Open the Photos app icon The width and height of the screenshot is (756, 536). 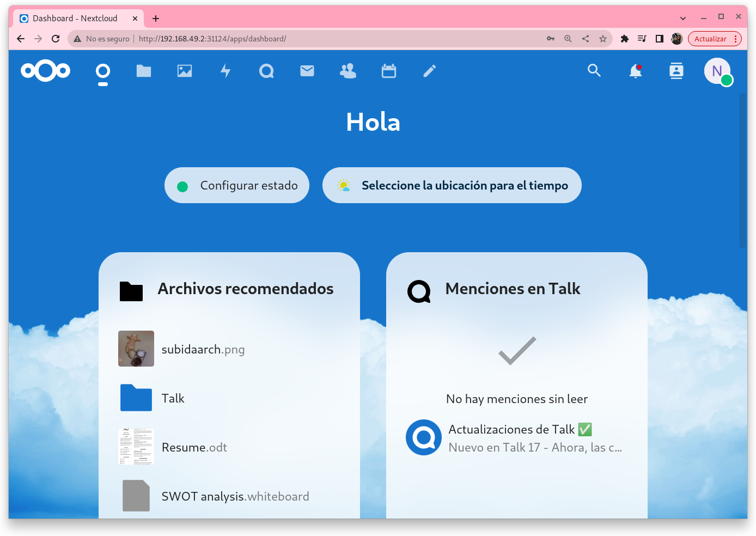tap(185, 71)
